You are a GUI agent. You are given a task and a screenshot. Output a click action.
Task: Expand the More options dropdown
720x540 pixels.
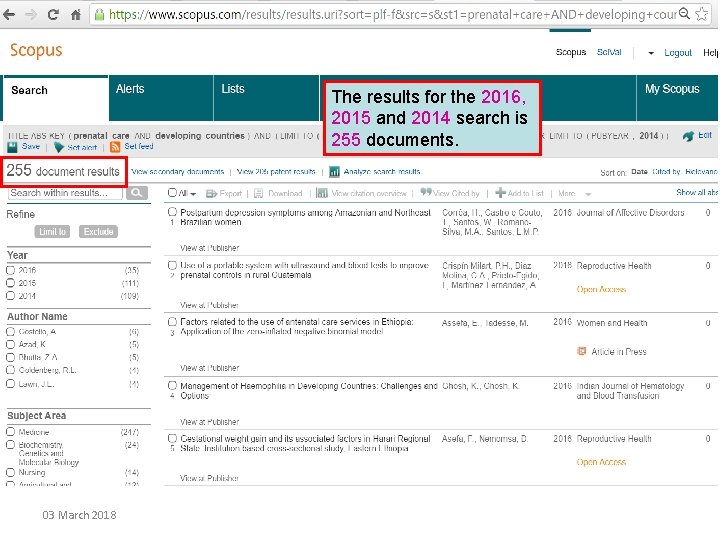pyautogui.click(x=588, y=194)
